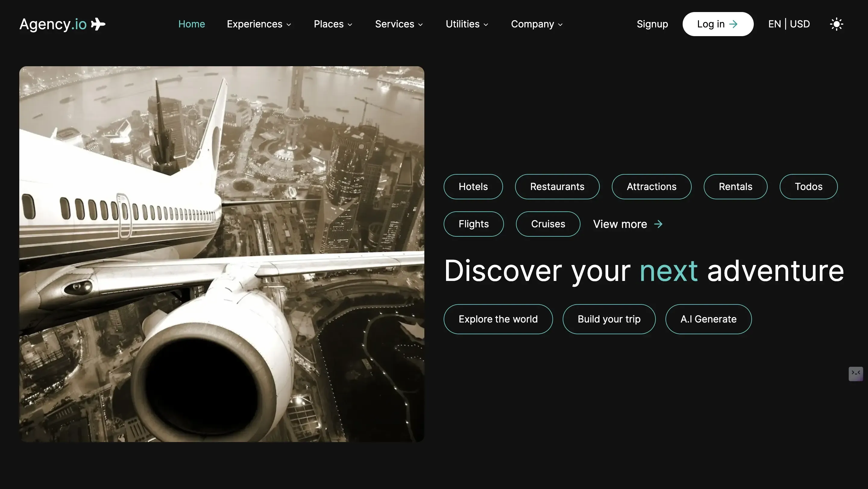Select the Attractions category pill

(651, 187)
